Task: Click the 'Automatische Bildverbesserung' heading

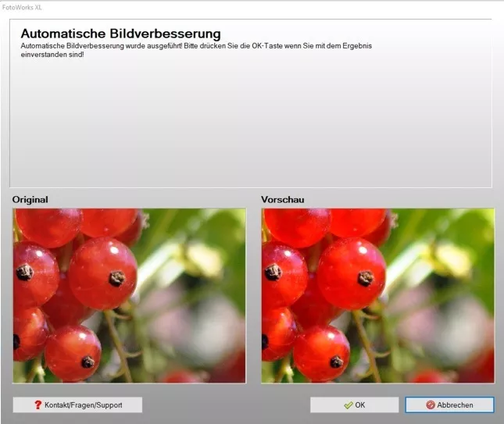Action: tap(120, 34)
